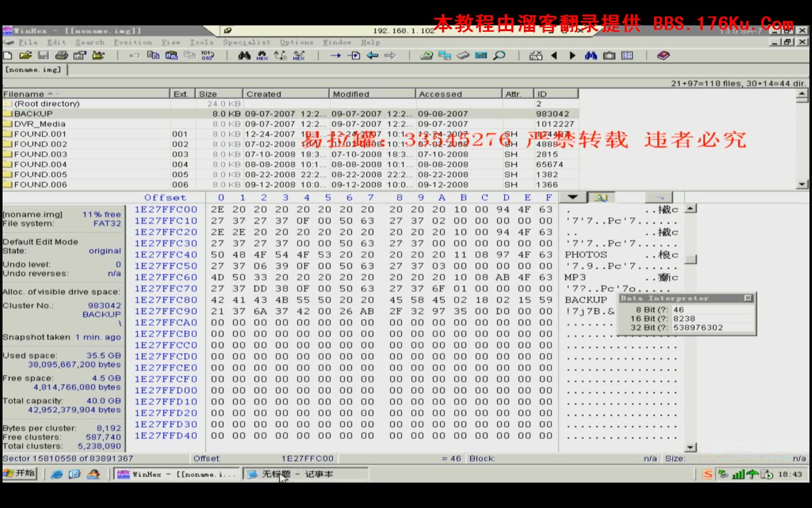
Task: Sort directory by the Accessed column header
Action: pyautogui.click(x=459, y=94)
